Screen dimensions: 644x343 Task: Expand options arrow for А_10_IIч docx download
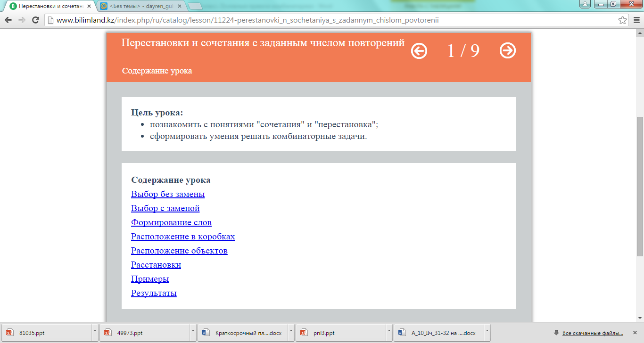(x=487, y=333)
